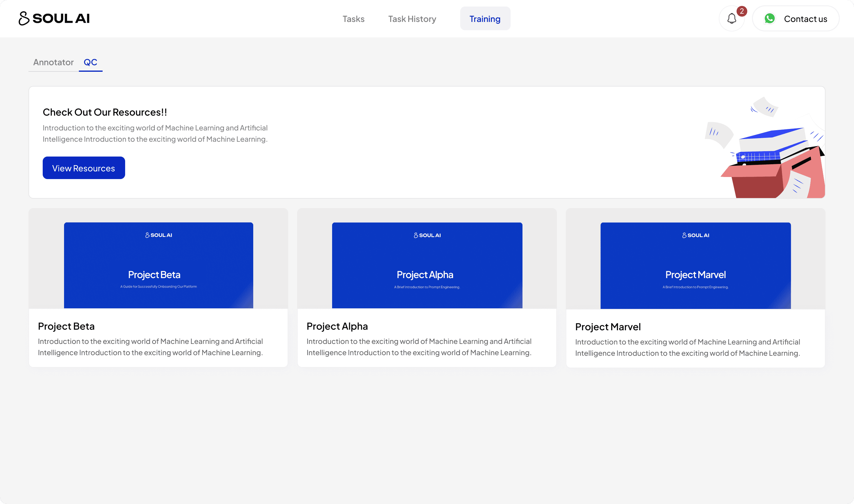The width and height of the screenshot is (854, 504).
Task: Click the SOUL AI logo in header
Action: [x=54, y=18]
